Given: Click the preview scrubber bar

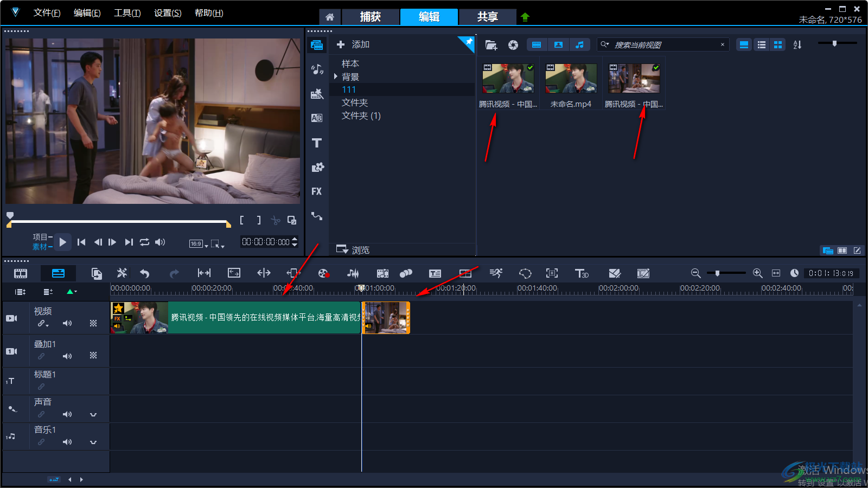Looking at the screenshot, I should point(119,222).
